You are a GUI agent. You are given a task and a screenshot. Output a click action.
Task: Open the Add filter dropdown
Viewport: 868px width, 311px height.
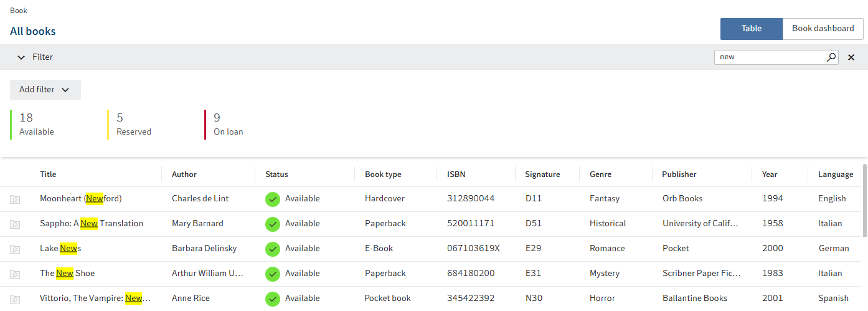coord(45,90)
